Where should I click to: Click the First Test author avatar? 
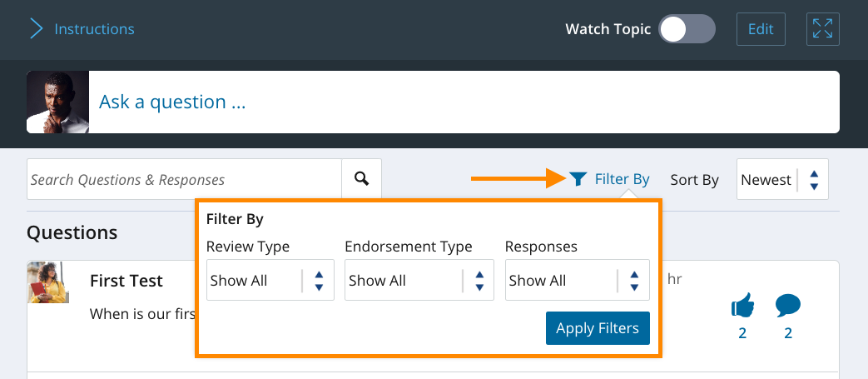pyautogui.click(x=48, y=282)
